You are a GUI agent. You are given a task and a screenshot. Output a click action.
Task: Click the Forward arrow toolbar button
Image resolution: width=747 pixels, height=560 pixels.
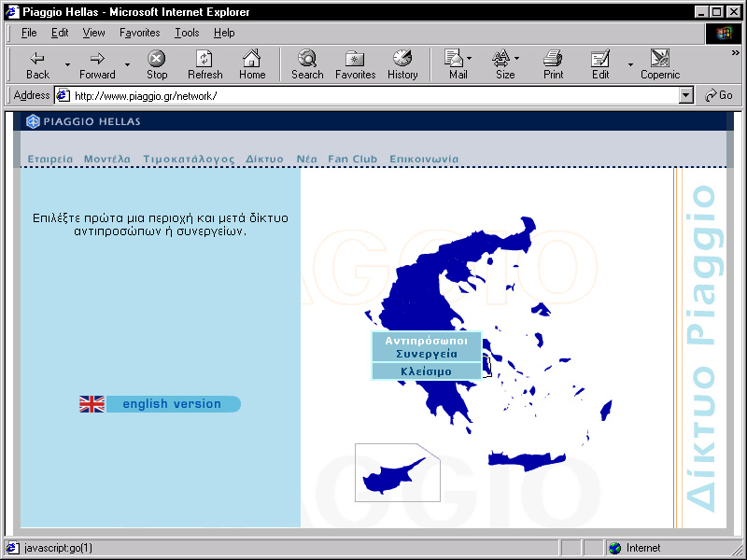pos(97,64)
